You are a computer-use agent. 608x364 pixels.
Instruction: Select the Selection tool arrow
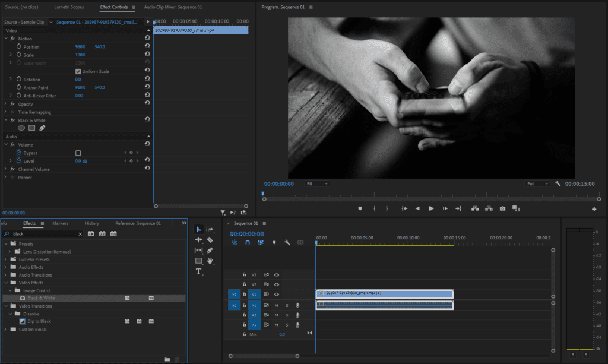pyautogui.click(x=198, y=229)
